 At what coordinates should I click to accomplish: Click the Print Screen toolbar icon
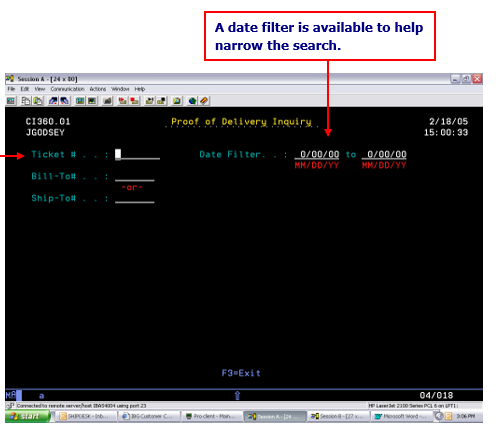[11, 100]
